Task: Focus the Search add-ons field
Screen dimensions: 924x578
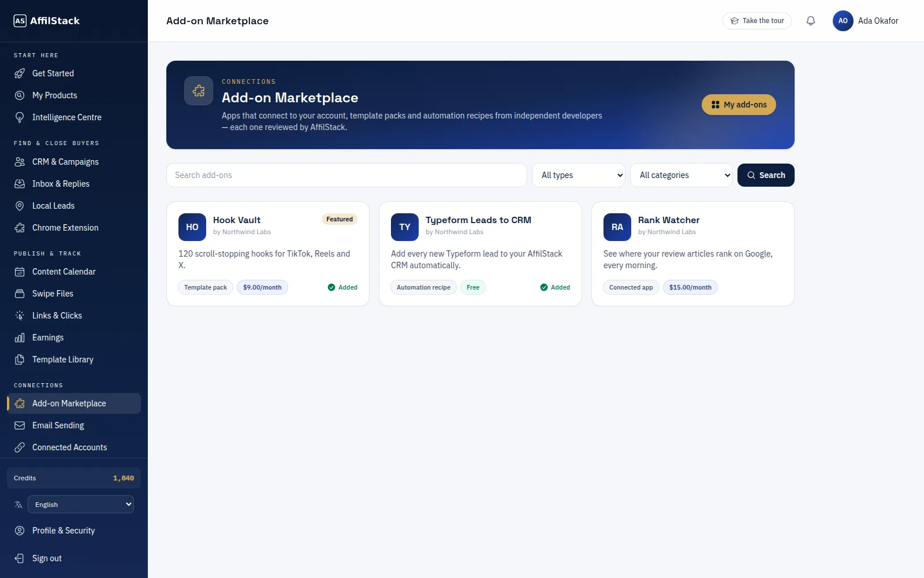Action: point(346,175)
